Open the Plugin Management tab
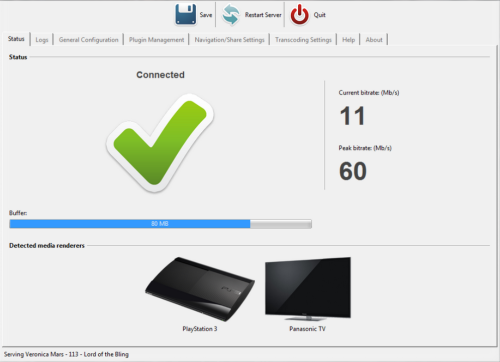500x362 pixels. coord(156,40)
